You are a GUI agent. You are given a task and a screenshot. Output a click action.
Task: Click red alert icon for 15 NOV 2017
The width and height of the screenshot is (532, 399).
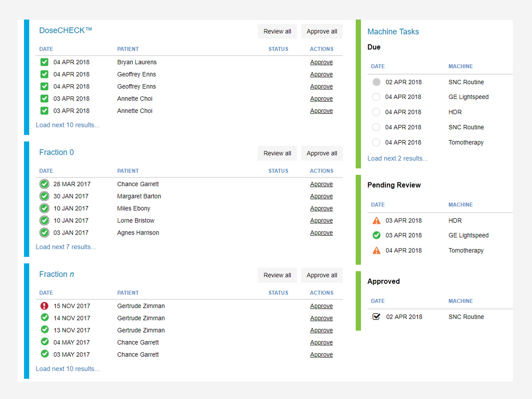tap(44, 306)
